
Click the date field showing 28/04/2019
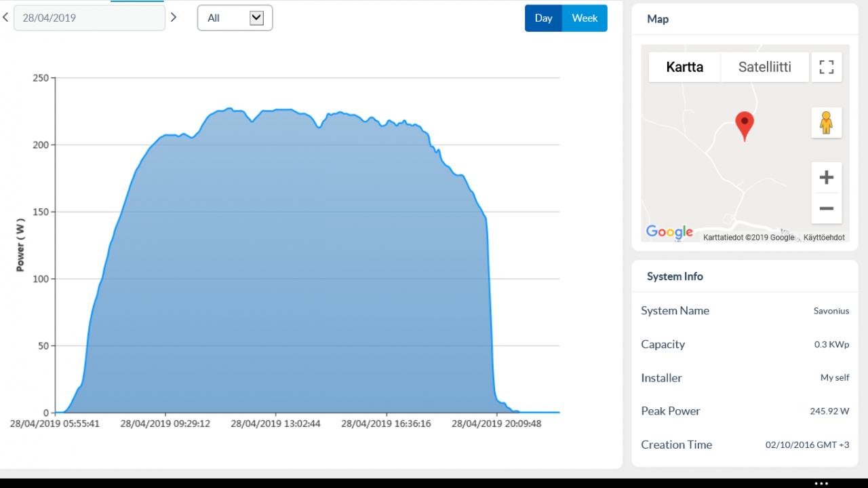tap(90, 18)
